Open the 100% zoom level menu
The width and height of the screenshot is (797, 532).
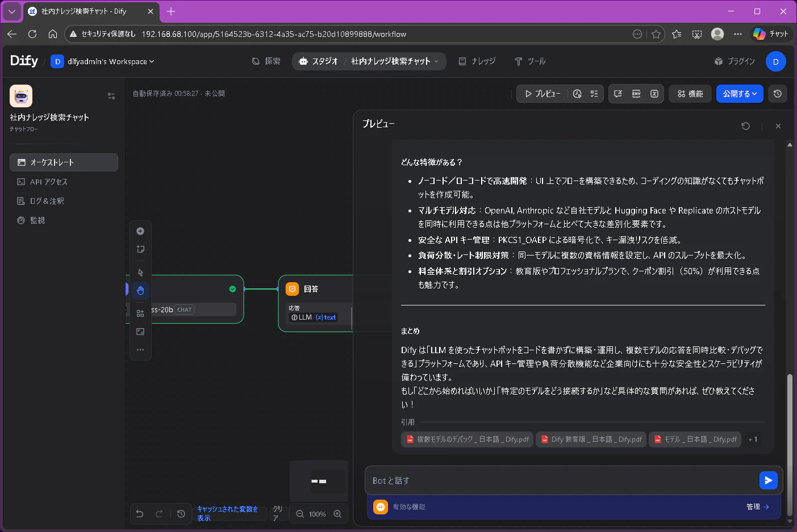[x=318, y=514]
